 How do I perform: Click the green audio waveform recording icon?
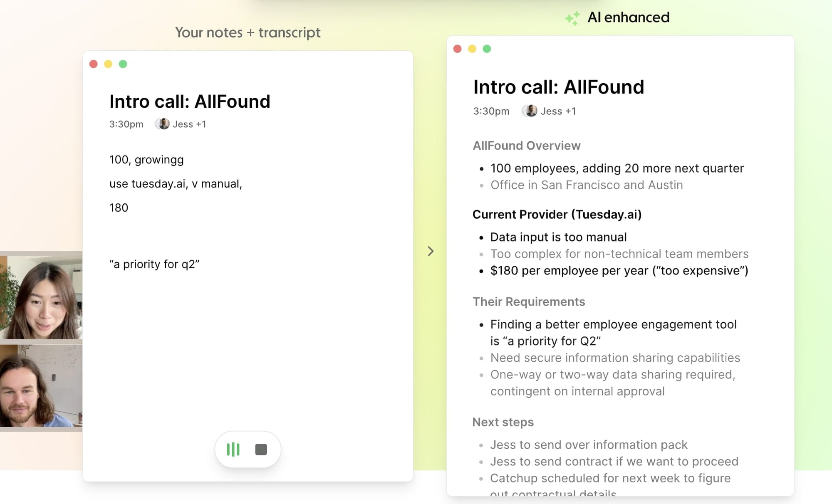pyautogui.click(x=233, y=450)
